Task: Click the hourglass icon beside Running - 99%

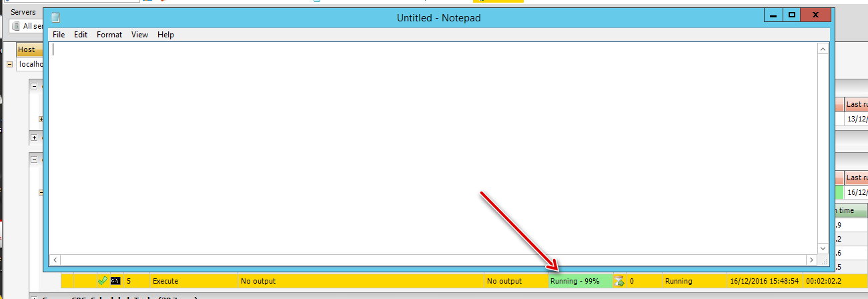Action: 618,281
